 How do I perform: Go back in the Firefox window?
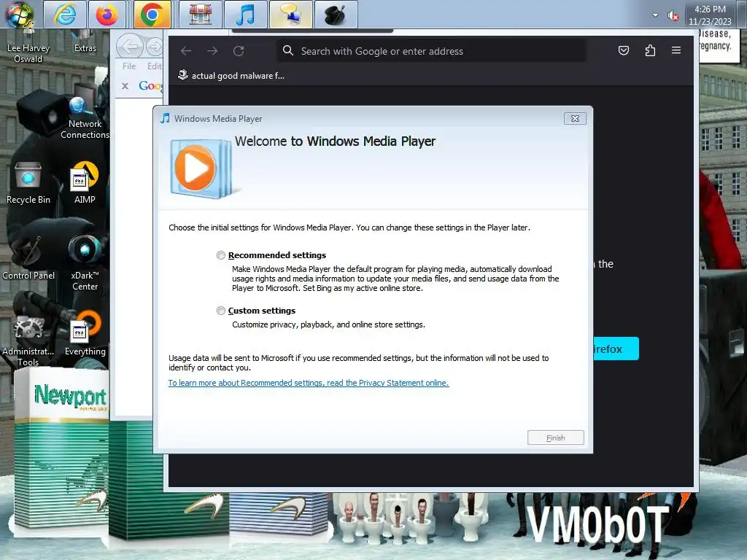(x=186, y=50)
